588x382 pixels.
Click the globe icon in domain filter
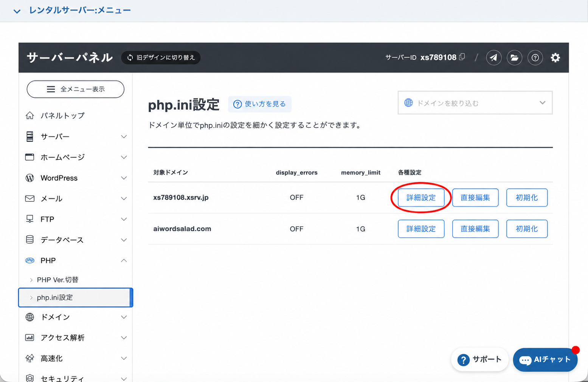(408, 103)
